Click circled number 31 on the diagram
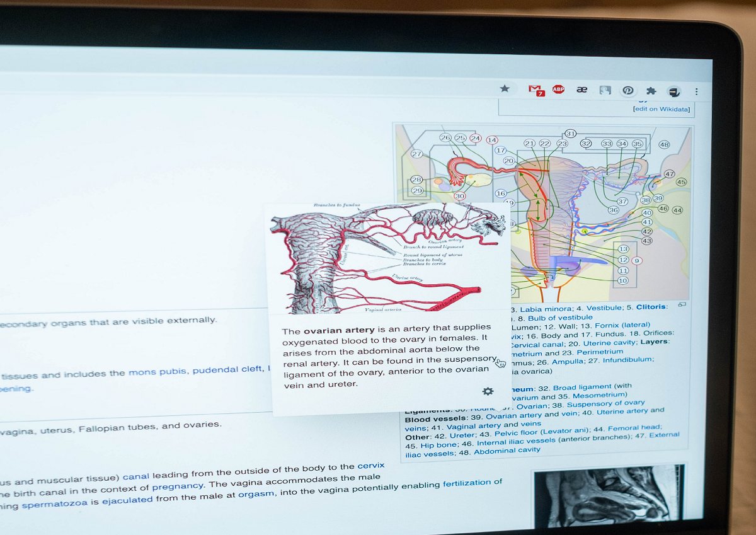This screenshot has width=756, height=535. 570,134
